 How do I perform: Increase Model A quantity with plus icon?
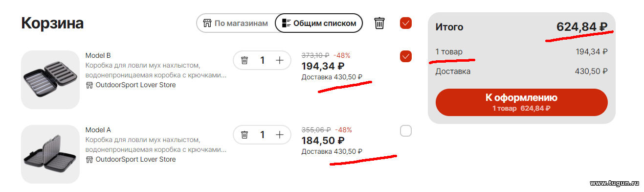280,135
